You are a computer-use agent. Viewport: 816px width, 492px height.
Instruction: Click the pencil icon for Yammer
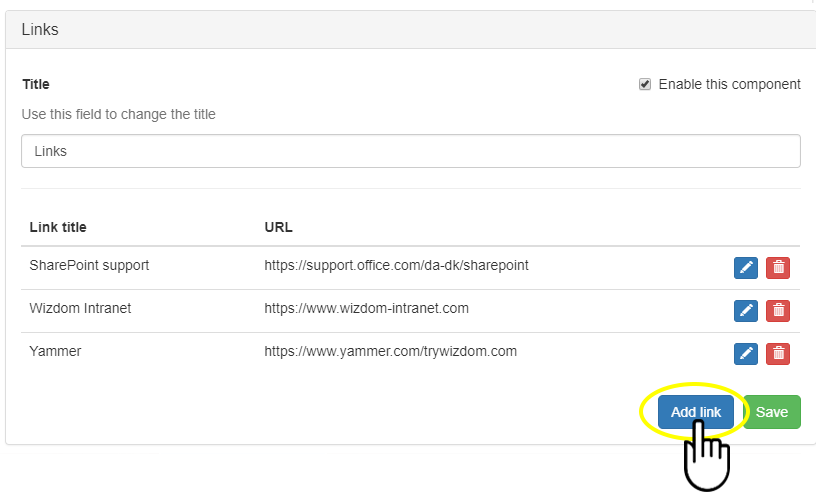click(745, 353)
